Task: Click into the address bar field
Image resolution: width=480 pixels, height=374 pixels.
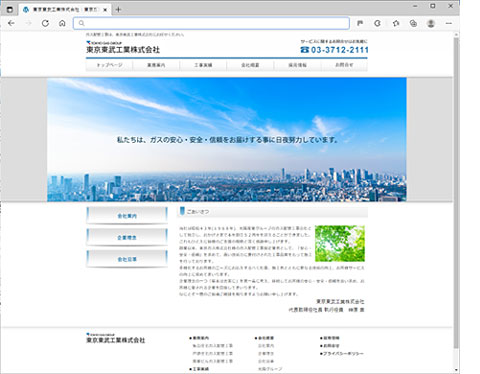Action: pos(211,23)
